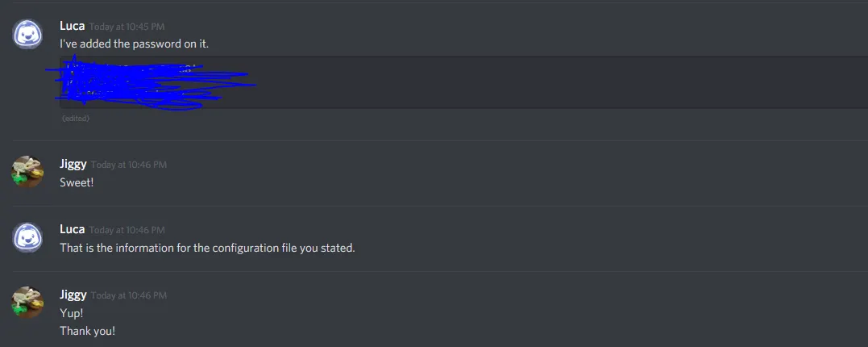Image resolution: width=868 pixels, height=347 pixels.
Task: Select the "Thank you!" message line
Action: point(87,330)
